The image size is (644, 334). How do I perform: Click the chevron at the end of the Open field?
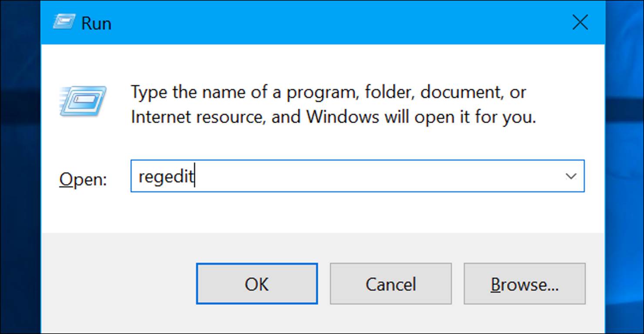pos(571,176)
